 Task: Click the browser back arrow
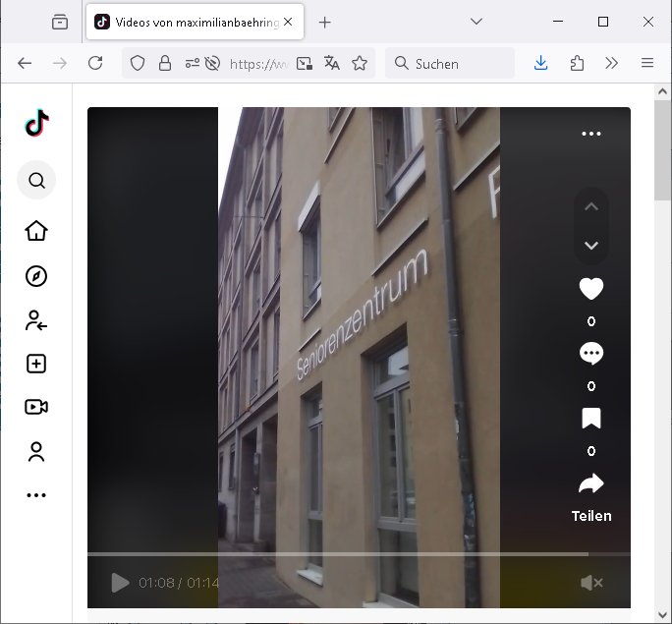pyautogui.click(x=25, y=64)
